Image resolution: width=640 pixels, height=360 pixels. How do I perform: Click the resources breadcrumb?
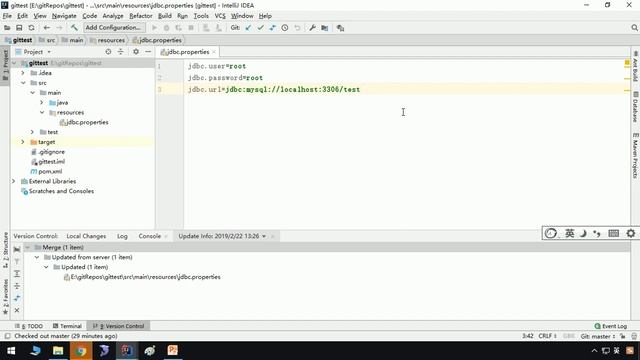pos(108,40)
